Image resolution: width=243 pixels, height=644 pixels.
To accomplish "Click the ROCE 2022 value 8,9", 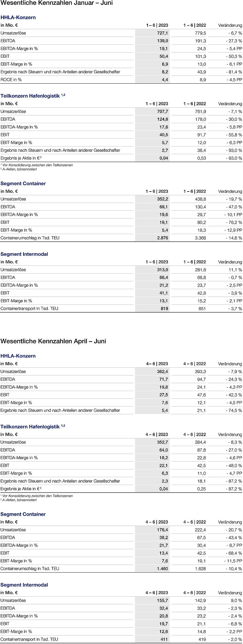I will [x=203, y=80].
